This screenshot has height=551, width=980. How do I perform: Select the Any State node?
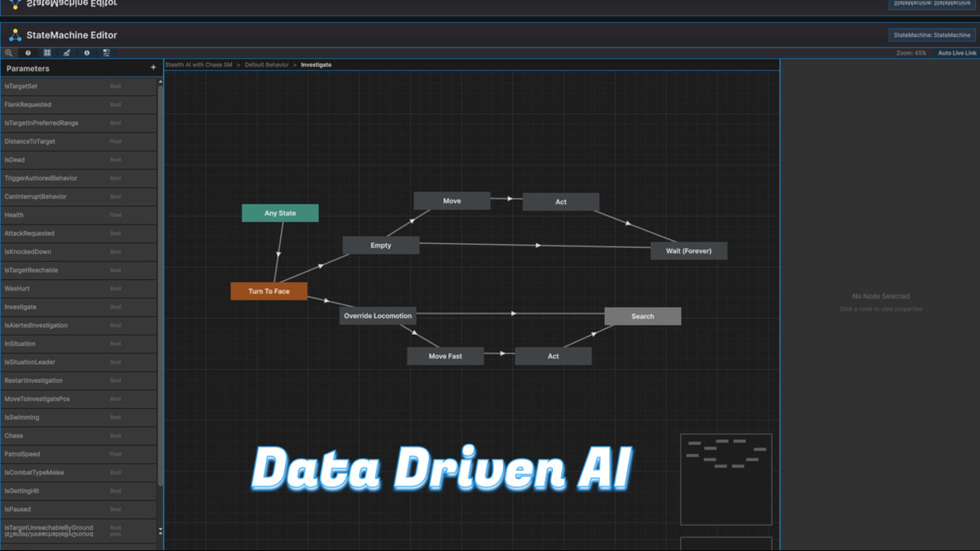click(x=280, y=213)
